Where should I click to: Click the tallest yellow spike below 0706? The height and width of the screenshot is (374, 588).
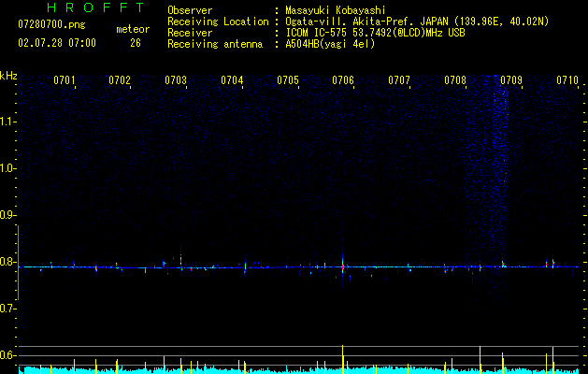coord(343,359)
